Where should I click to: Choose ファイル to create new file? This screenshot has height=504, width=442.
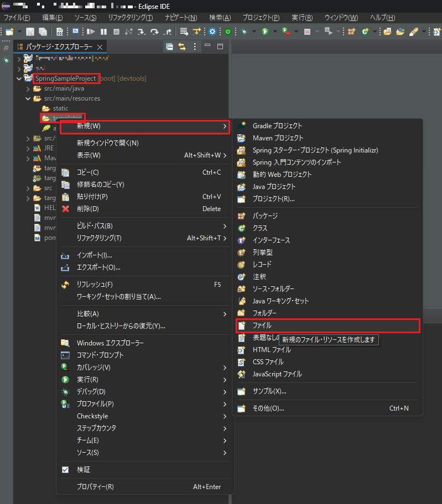pyautogui.click(x=327, y=326)
